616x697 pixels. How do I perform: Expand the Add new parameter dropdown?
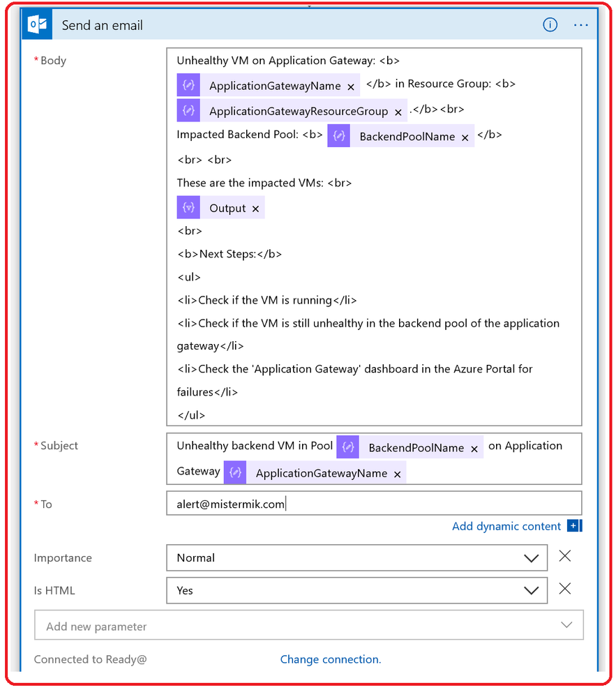pyautogui.click(x=309, y=625)
